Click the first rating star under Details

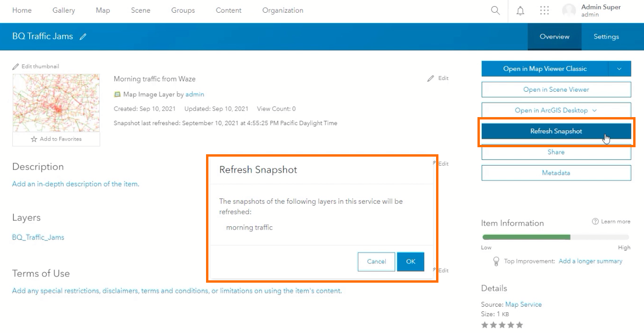pyautogui.click(x=486, y=325)
